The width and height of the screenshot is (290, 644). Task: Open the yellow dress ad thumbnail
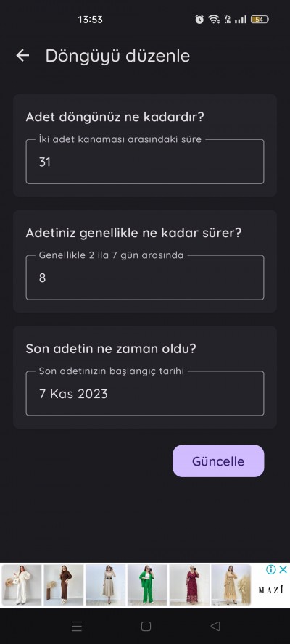pyautogui.click(x=231, y=585)
